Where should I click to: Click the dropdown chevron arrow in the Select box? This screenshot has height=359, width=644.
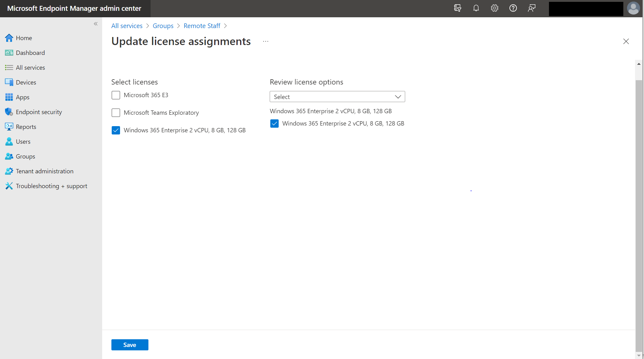pyautogui.click(x=398, y=97)
